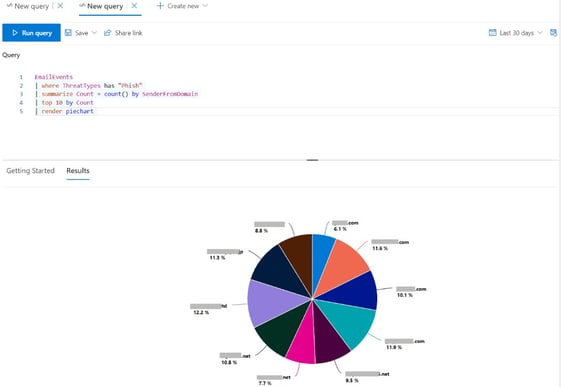Click the 12.2 % chart label
Screen dimensions: 561x387
tap(201, 312)
